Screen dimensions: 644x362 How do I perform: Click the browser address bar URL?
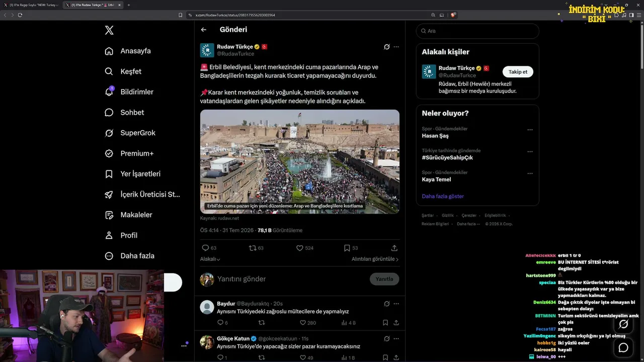click(x=235, y=15)
